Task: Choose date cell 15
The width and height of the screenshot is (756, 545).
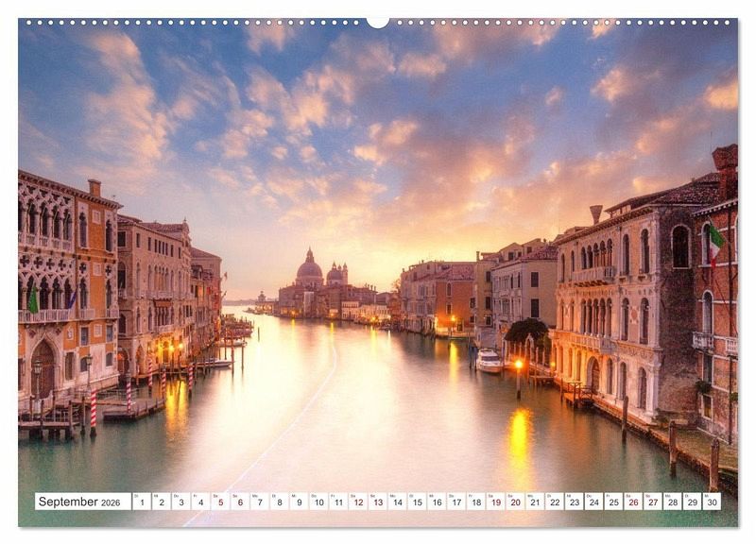Action: pos(417,502)
